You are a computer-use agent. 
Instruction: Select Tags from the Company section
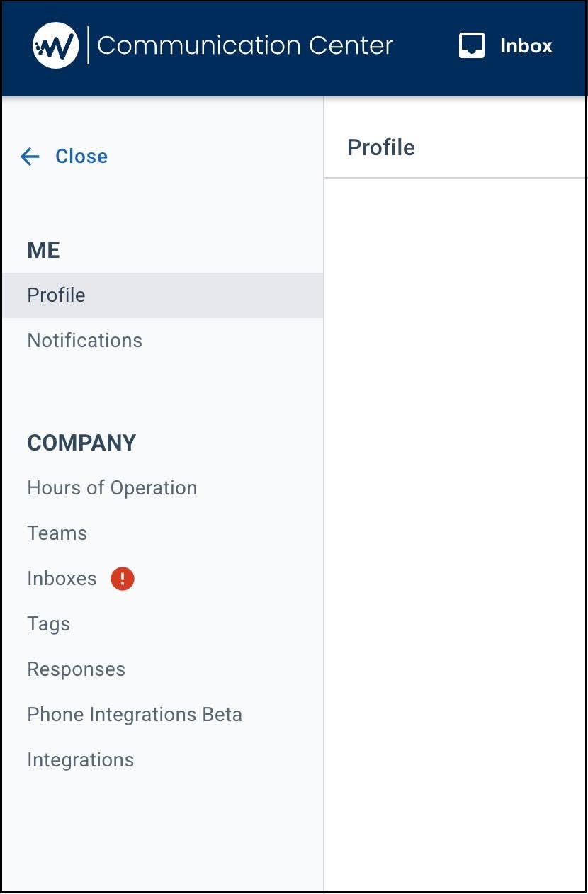click(x=48, y=623)
